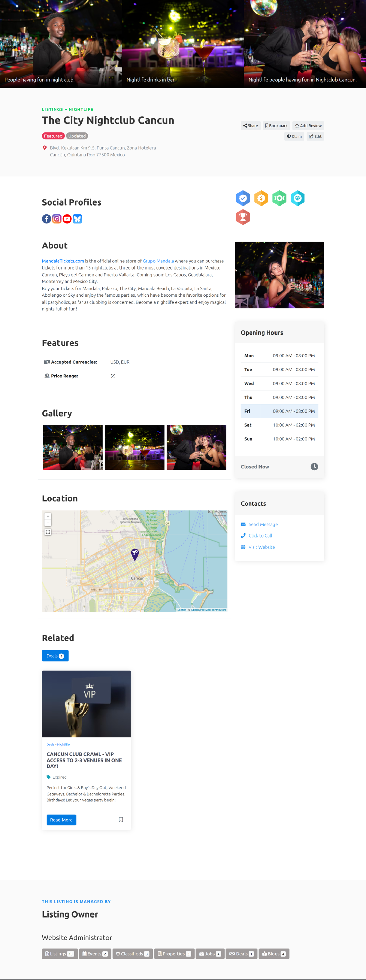Image resolution: width=366 pixels, height=980 pixels.
Task: Open the YouTube social profile icon
Action: click(67, 219)
